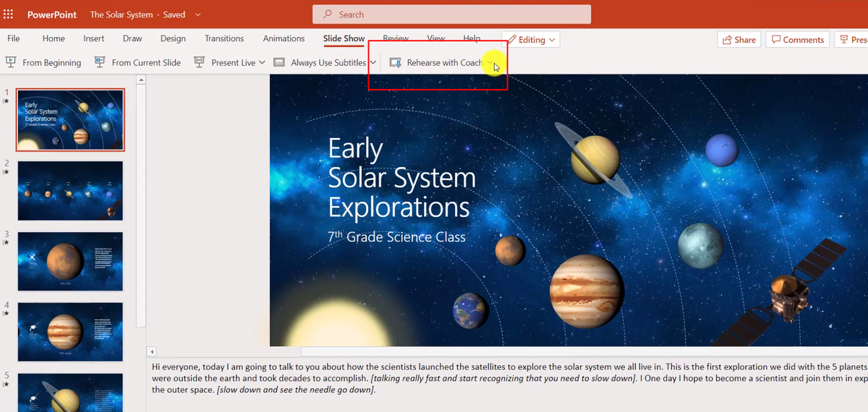
Task: Expand the Present Live dropdown arrow
Action: (x=262, y=63)
